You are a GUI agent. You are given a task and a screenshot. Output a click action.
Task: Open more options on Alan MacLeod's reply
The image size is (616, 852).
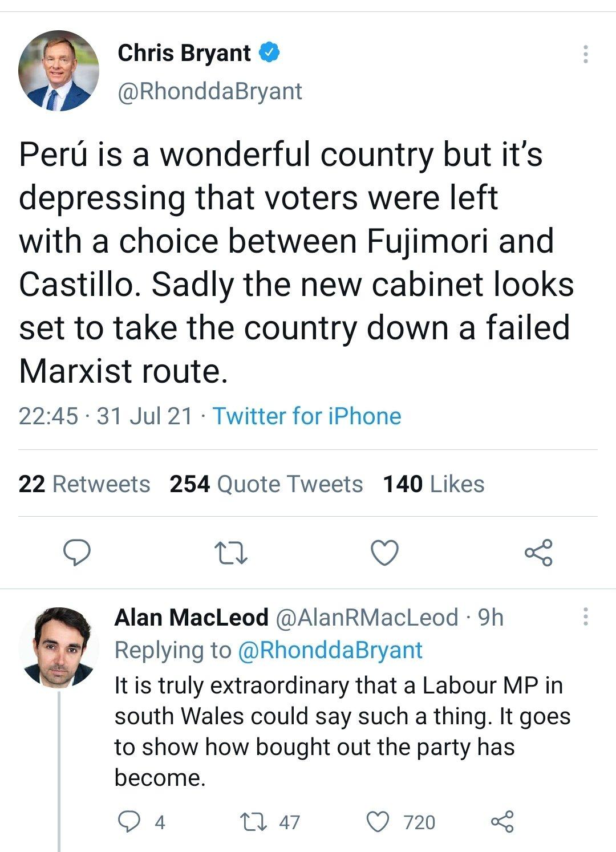(585, 617)
